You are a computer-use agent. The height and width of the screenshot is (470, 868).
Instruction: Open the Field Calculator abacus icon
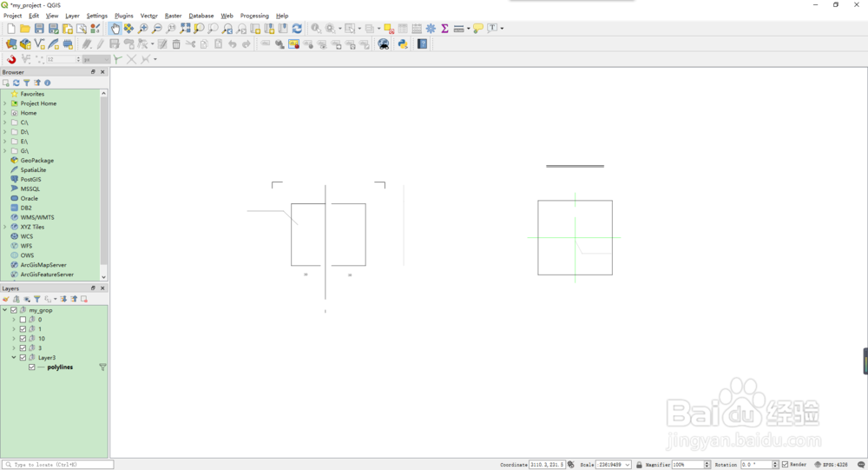pyautogui.click(x=417, y=29)
